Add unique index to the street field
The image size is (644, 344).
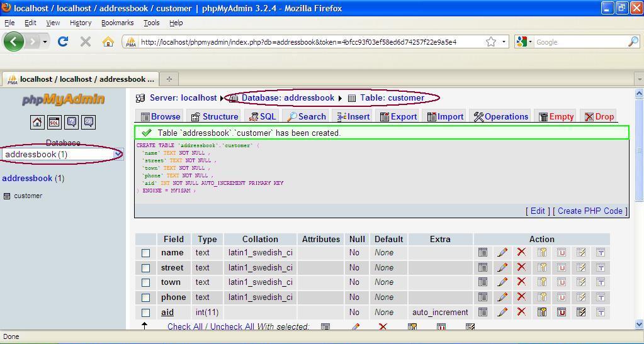(x=562, y=268)
